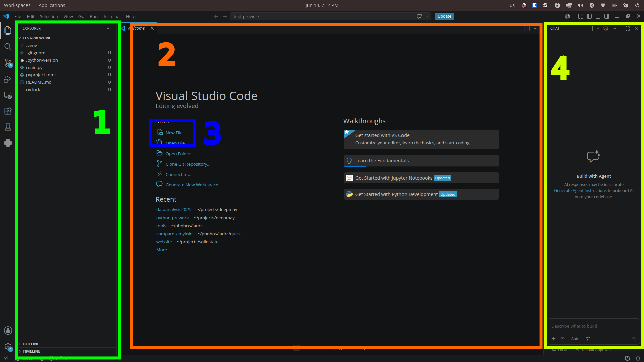Screen dimensions: 644x362
Task: Open the Explorer view in activity bar
Action: point(8,30)
